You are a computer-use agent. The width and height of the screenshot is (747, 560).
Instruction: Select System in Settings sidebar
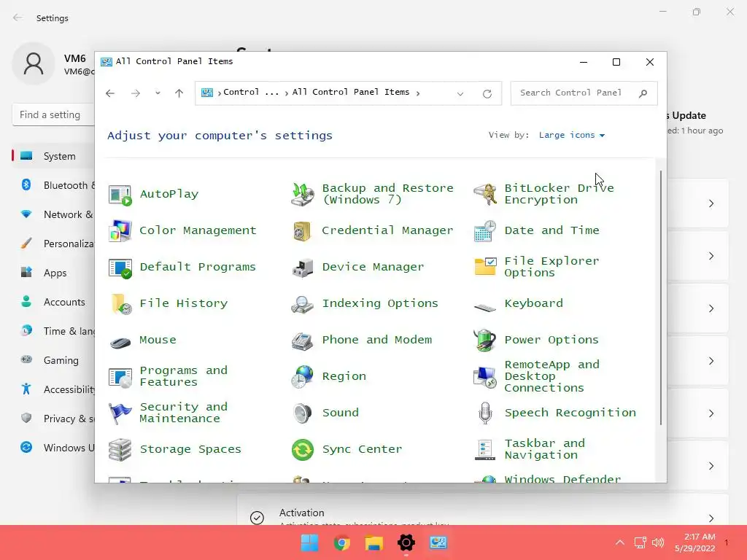click(53, 156)
